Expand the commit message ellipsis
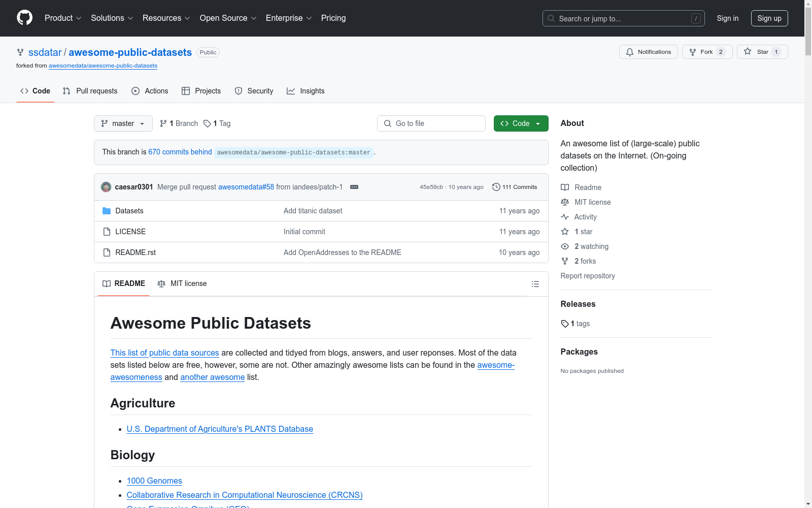Screen dimensions: 812x508 [354, 187]
